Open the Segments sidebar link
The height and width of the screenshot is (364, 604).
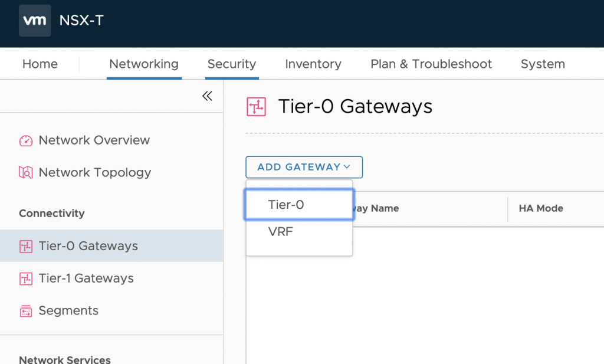(x=68, y=311)
